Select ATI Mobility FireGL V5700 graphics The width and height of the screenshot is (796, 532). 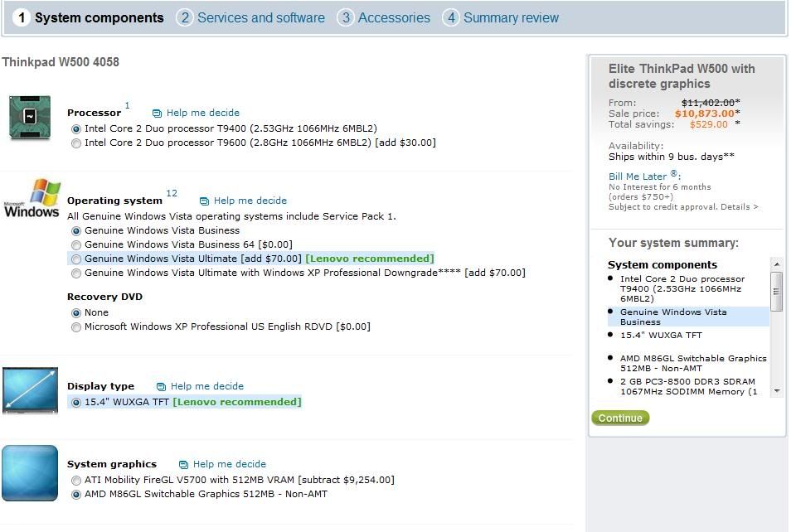76,481
